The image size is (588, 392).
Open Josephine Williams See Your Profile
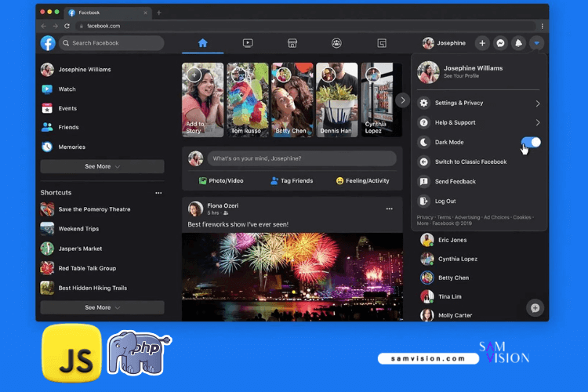(x=478, y=71)
